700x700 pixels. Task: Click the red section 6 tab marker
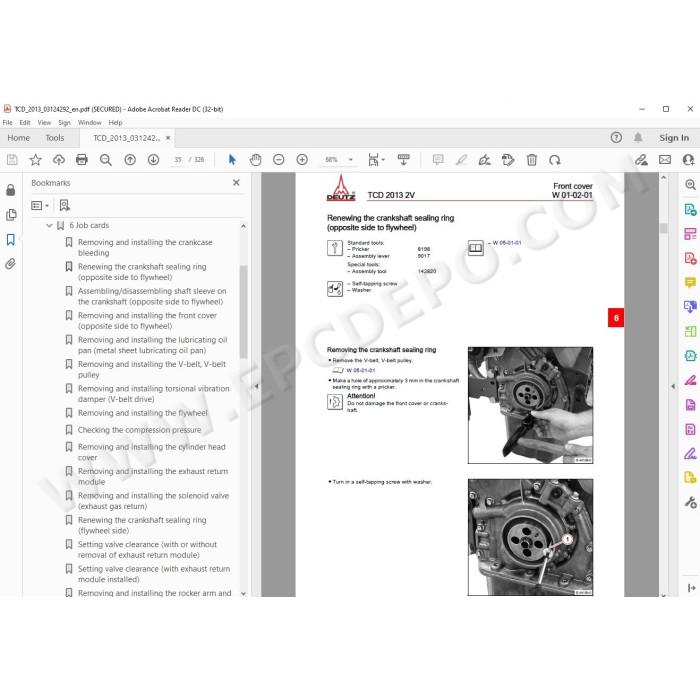pos(616,318)
